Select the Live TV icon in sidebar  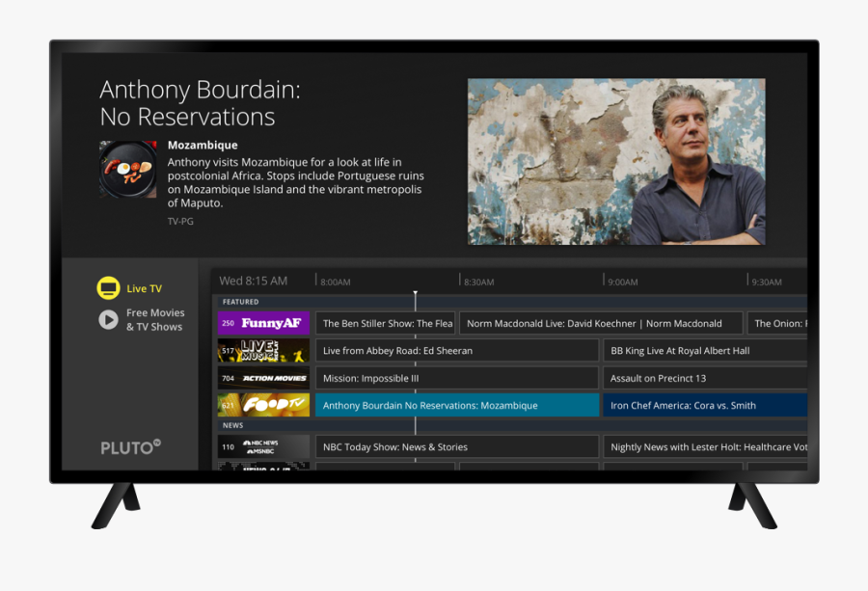click(x=108, y=287)
